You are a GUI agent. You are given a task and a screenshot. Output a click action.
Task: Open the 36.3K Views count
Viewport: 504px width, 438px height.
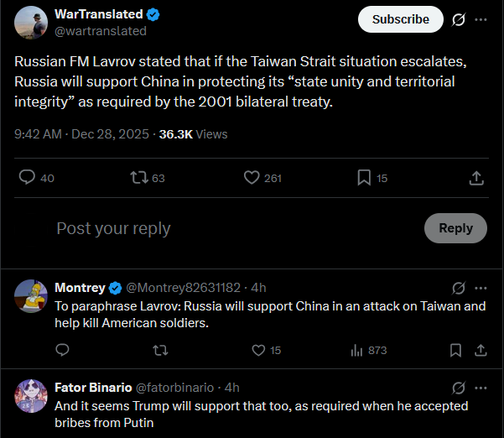pyautogui.click(x=193, y=134)
